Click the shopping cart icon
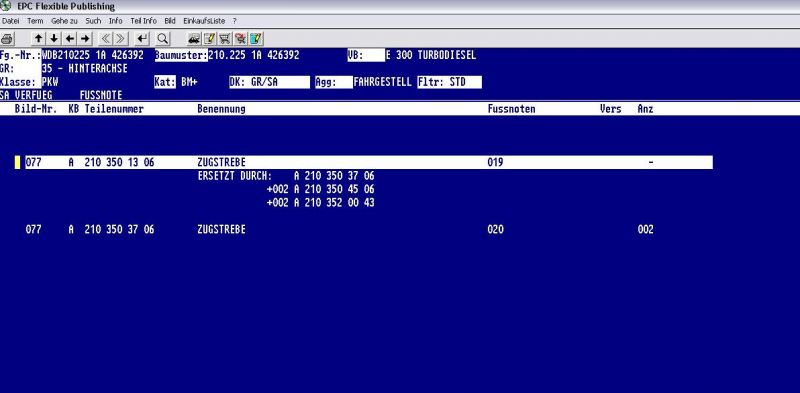Image resolution: width=800 pixels, height=393 pixels. click(x=225, y=38)
